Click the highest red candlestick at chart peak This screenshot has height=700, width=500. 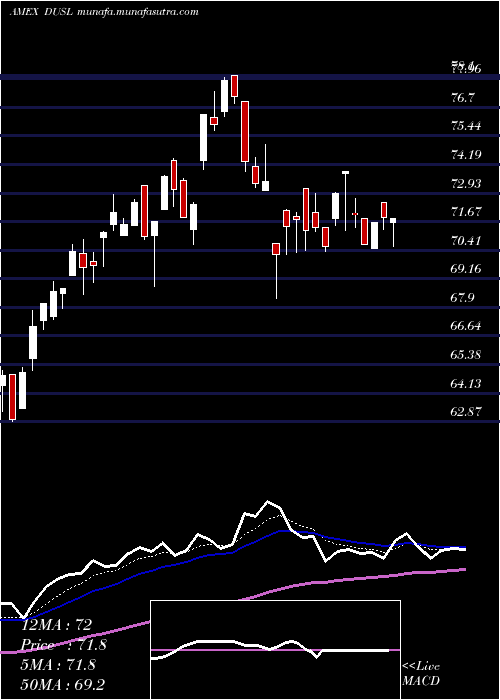[234, 86]
